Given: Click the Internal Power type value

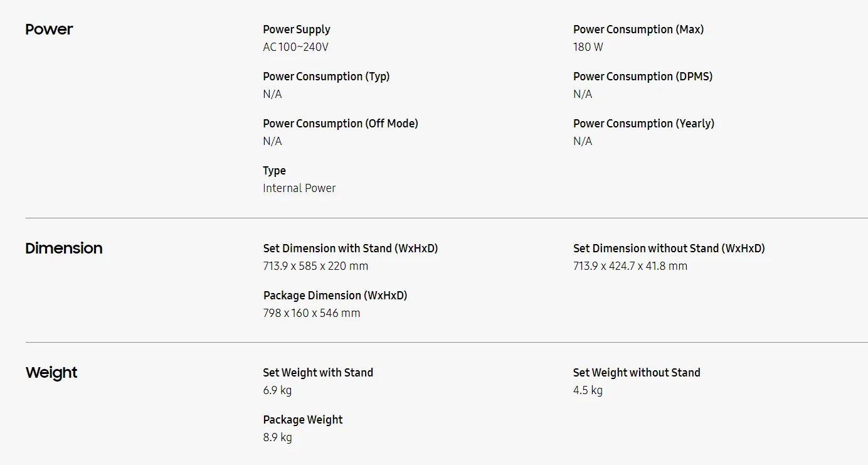Looking at the screenshot, I should [299, 188].
